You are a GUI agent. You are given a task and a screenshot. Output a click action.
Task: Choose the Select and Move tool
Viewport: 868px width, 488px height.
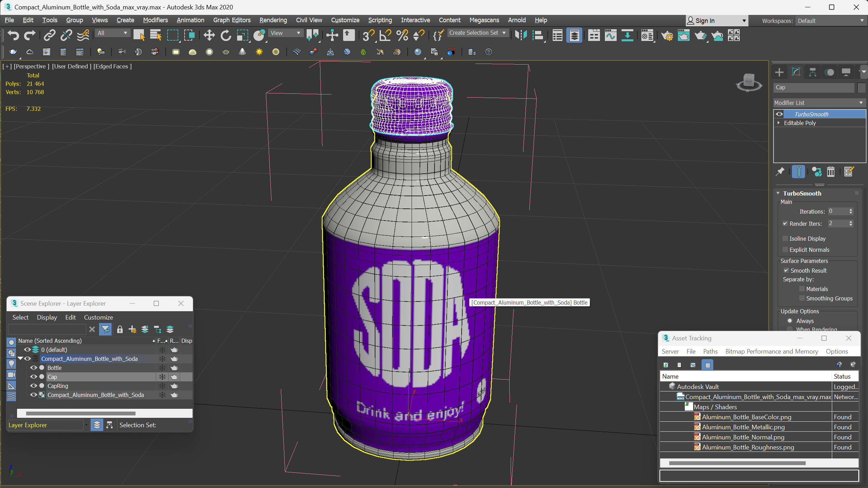click(209, 35)
